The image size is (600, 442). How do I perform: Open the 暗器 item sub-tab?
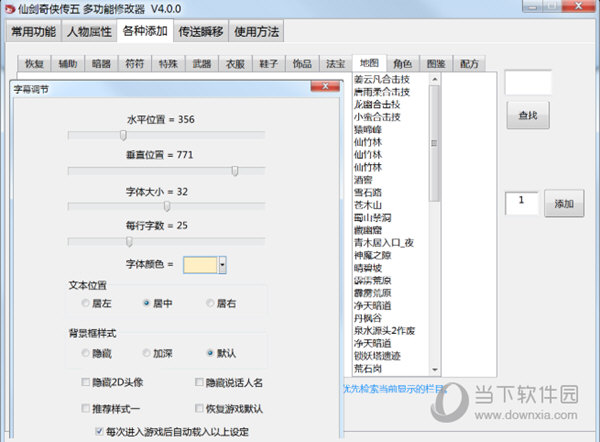coord(101,64)
